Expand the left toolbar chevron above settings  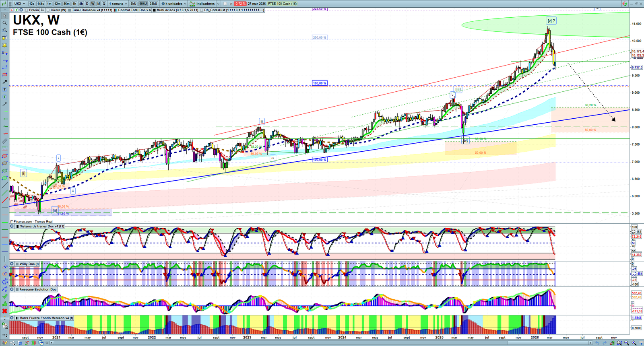[5, 319]
